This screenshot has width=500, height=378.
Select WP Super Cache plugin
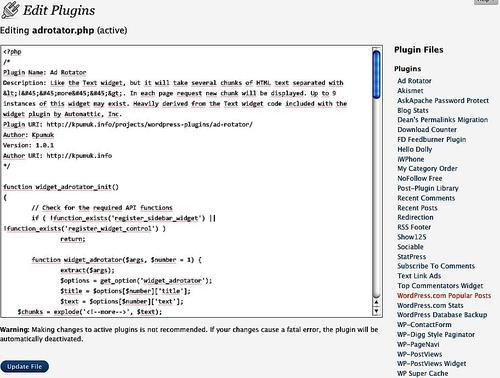tap(423, 373)
